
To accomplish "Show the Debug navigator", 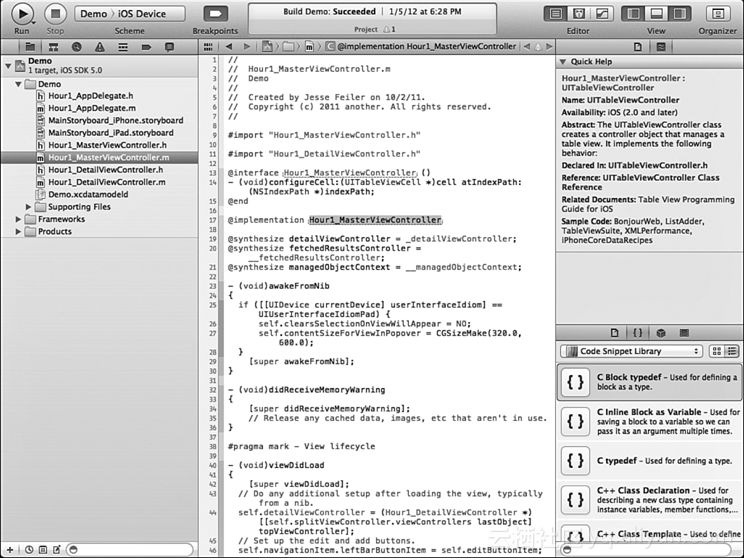I will [123, 47].
